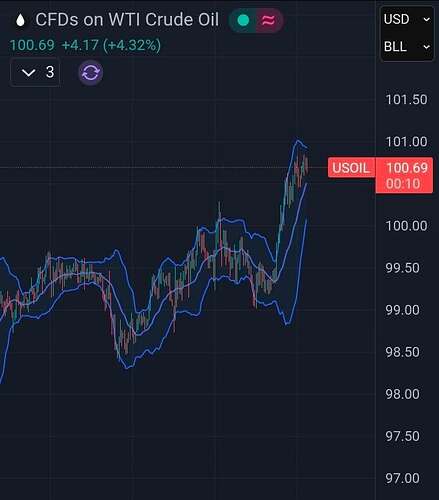The width and height of the screenshot is (439, 500).
Task: Click the 97.50 price scale label
Action: point(402,436)
